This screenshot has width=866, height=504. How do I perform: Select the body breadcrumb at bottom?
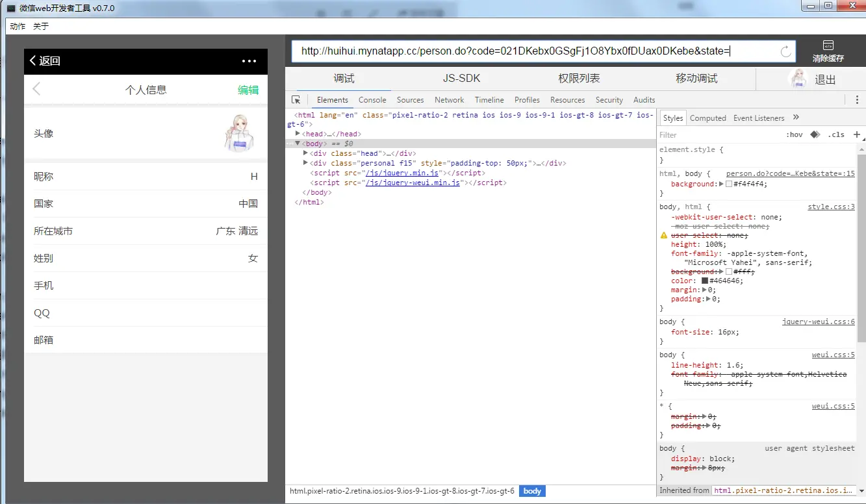pos(532,491)
